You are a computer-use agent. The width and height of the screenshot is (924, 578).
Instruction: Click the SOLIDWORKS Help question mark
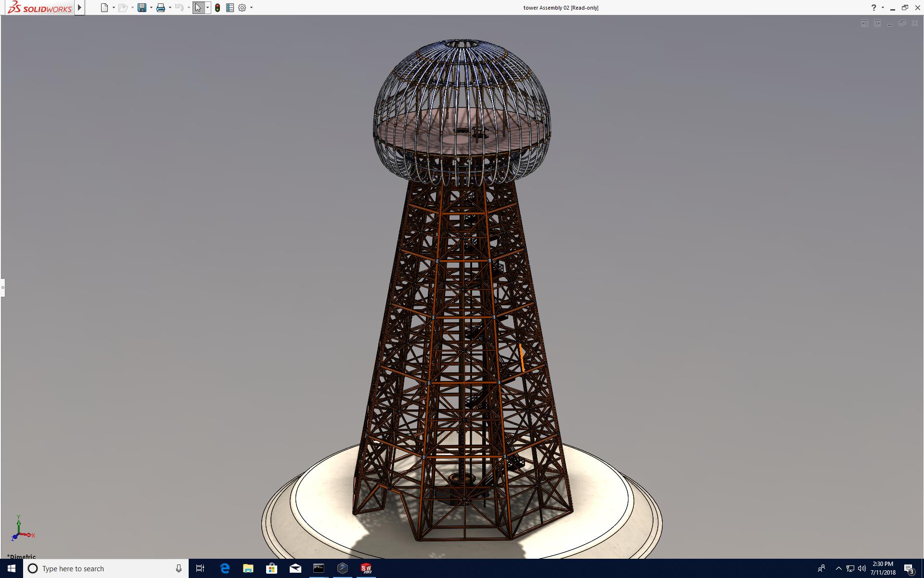873,8
